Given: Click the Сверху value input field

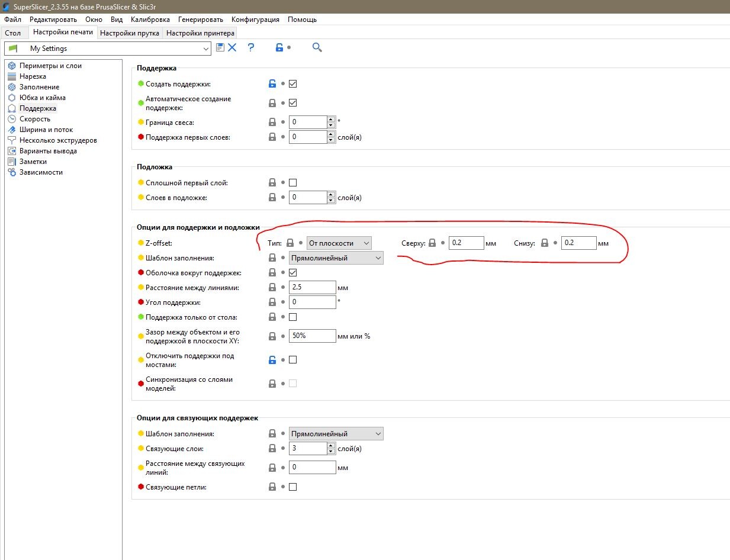Looking at the screenshot, I should pyautogui.click(x=467, y=243).
